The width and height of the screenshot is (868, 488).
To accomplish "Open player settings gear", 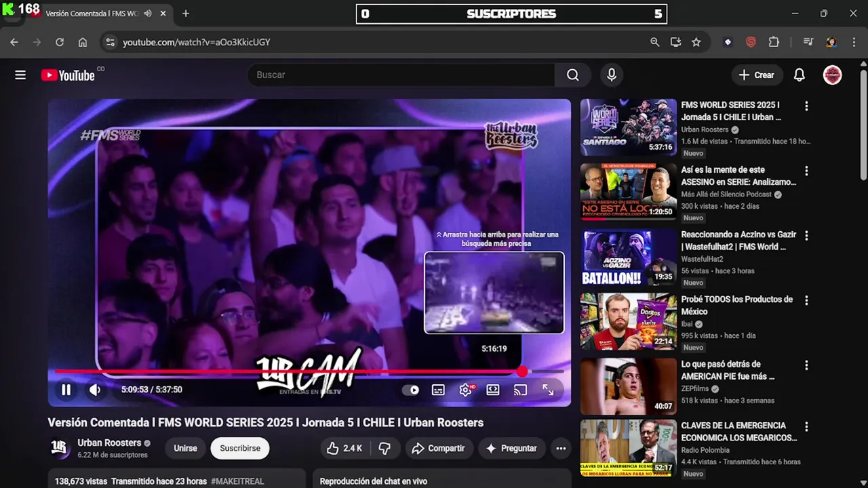I will (x=466, y=390).
